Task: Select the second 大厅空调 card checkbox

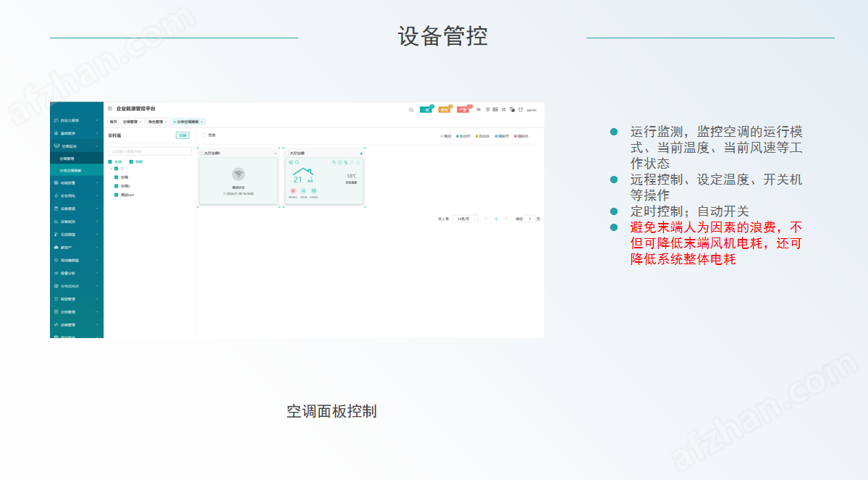Action: pos(287,153)
